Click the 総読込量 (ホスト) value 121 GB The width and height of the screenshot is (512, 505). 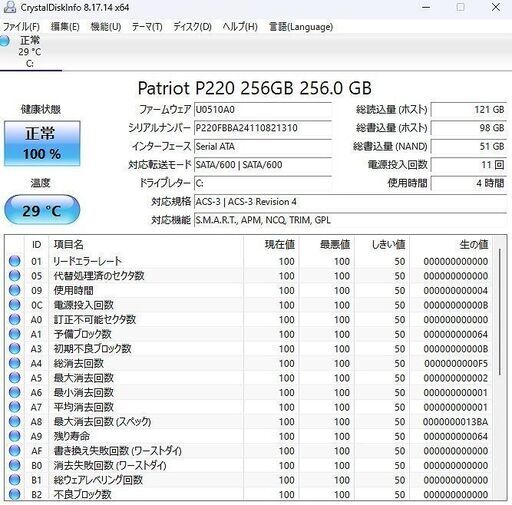coord(469,110)
